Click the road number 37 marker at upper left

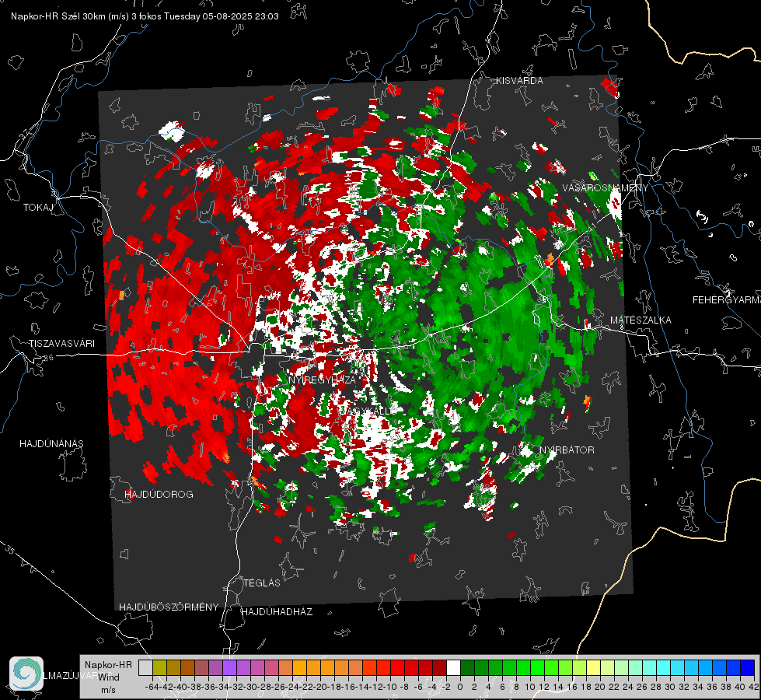coord(25,133)
